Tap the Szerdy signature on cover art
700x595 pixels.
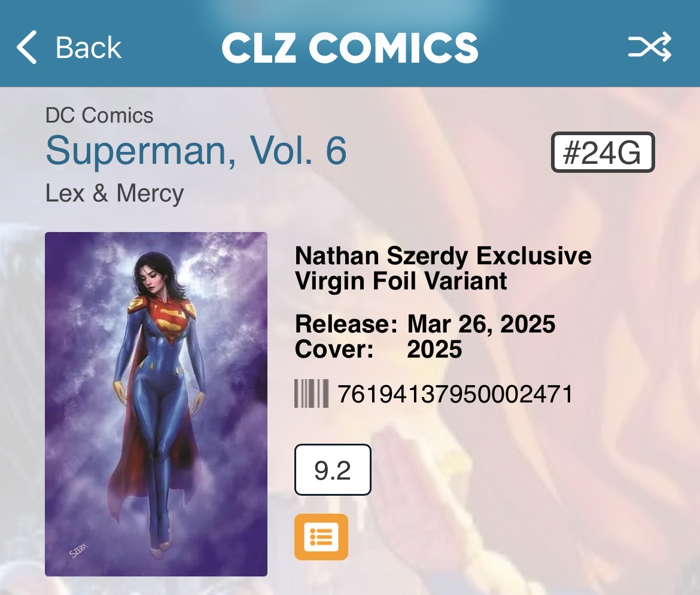point(78,551)
